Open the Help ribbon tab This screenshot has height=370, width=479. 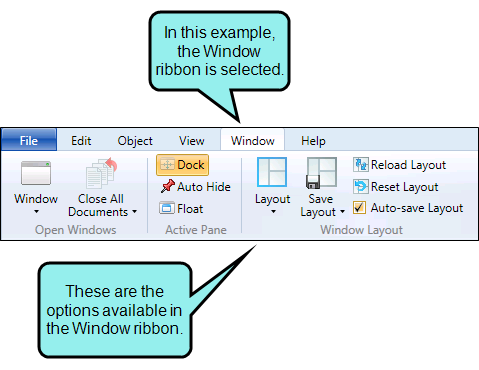tap(313, 141)
